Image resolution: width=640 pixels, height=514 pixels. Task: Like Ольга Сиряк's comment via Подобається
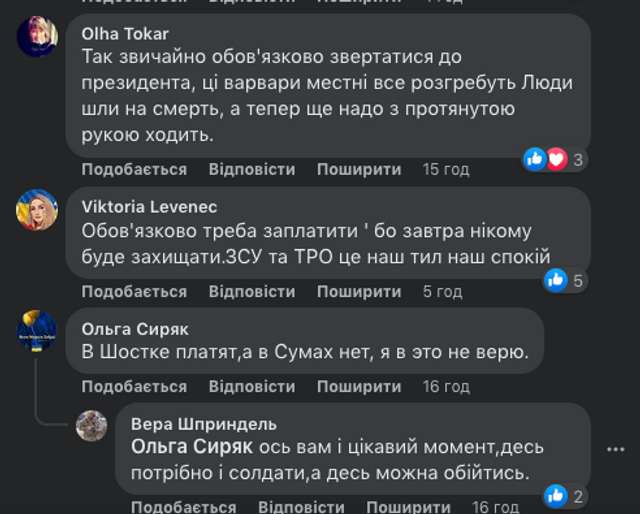(x=134, y=387)
